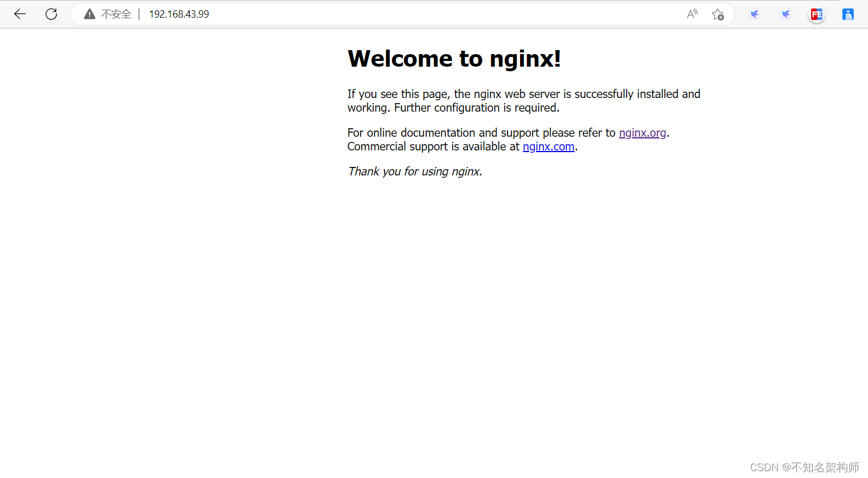Reload the page with the refresh icon
The image size is (868, 478).
pyautogui.click(x=51, y=14)
